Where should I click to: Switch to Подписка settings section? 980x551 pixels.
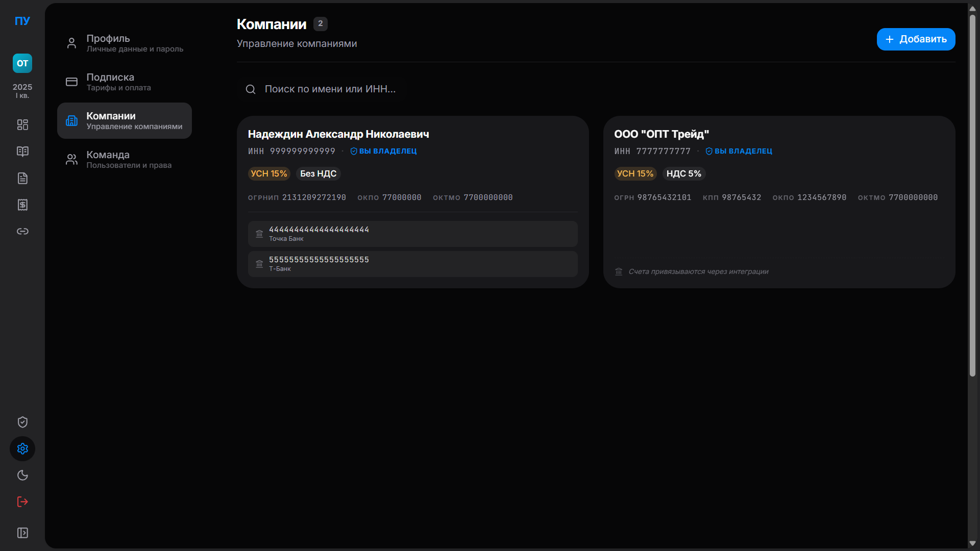point(125,82)
